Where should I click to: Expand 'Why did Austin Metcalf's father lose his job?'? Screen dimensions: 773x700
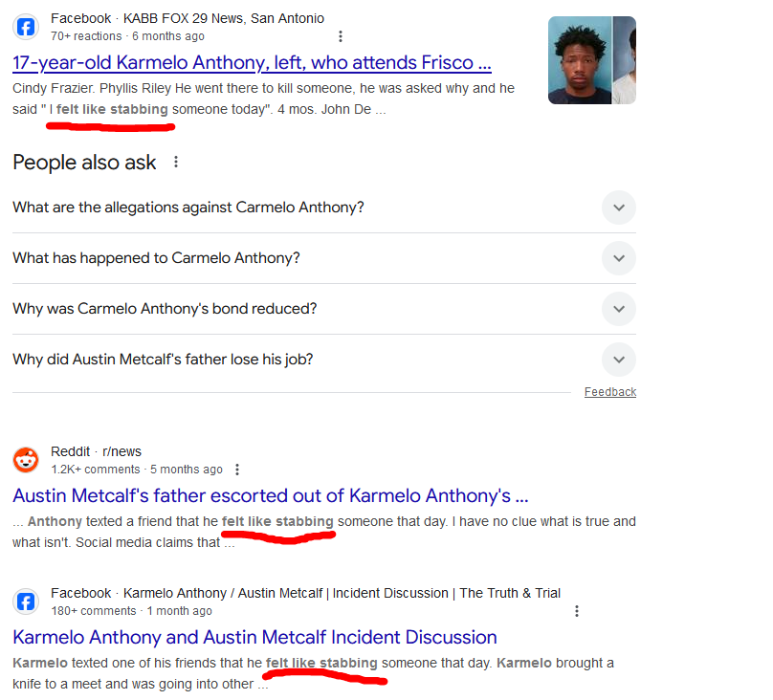point(324,360)
